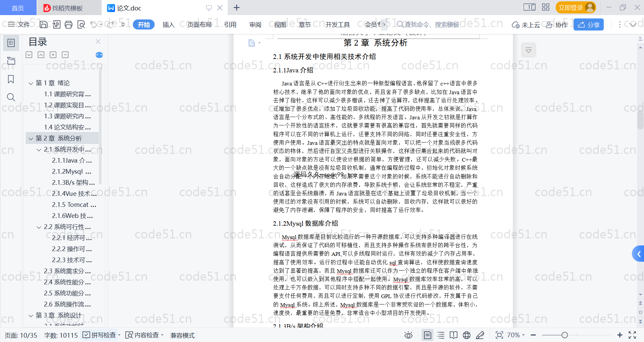Collapse Chapter 1 绪论 in TOC
Image resolution: width=644 pixels, height=342 pixels.
coord(31,83)
